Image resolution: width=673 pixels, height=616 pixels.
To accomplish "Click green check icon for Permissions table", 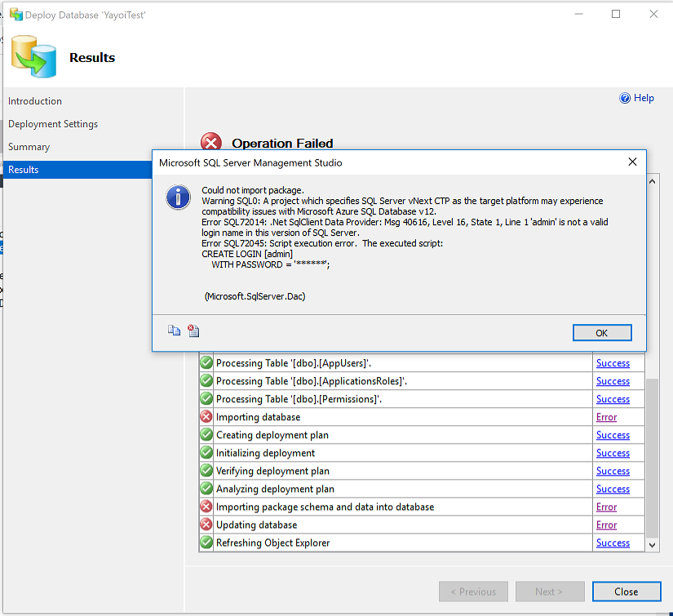I will tap(206, 399).
